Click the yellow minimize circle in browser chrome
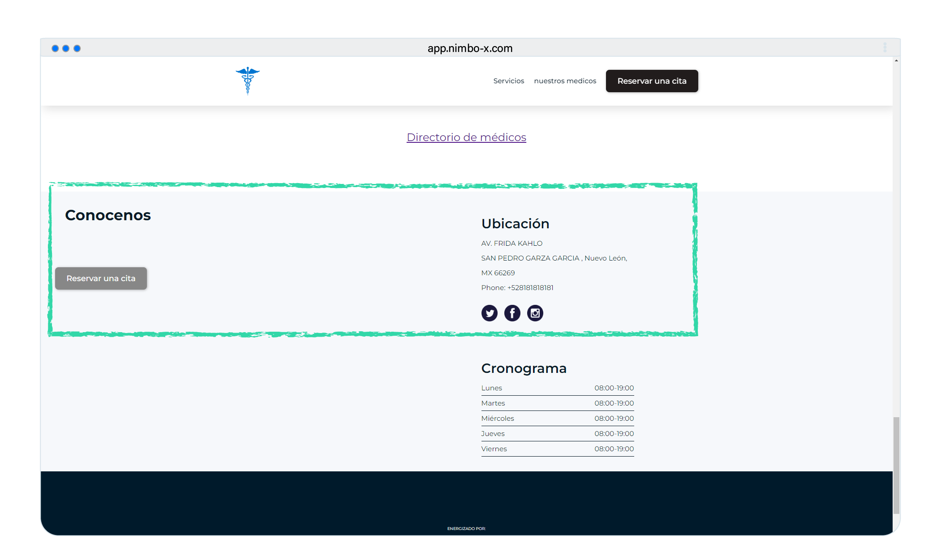 67,48
